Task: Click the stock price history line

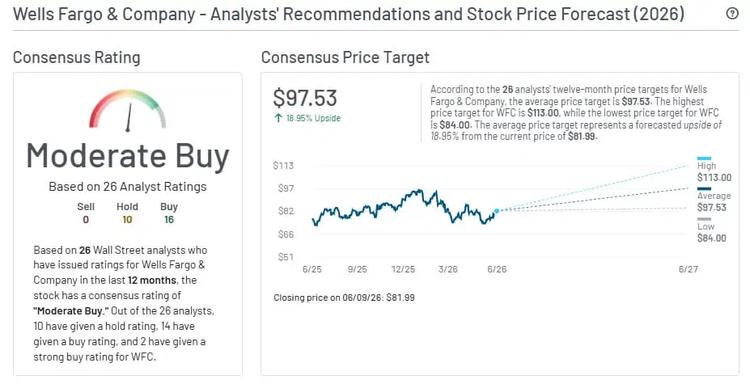Action: [x=404, y=207]
